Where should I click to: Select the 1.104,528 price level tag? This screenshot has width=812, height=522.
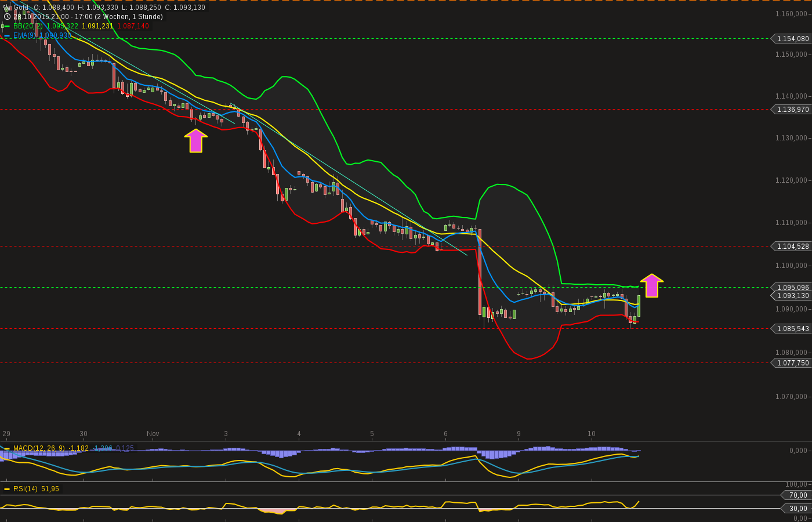[792, 246]
